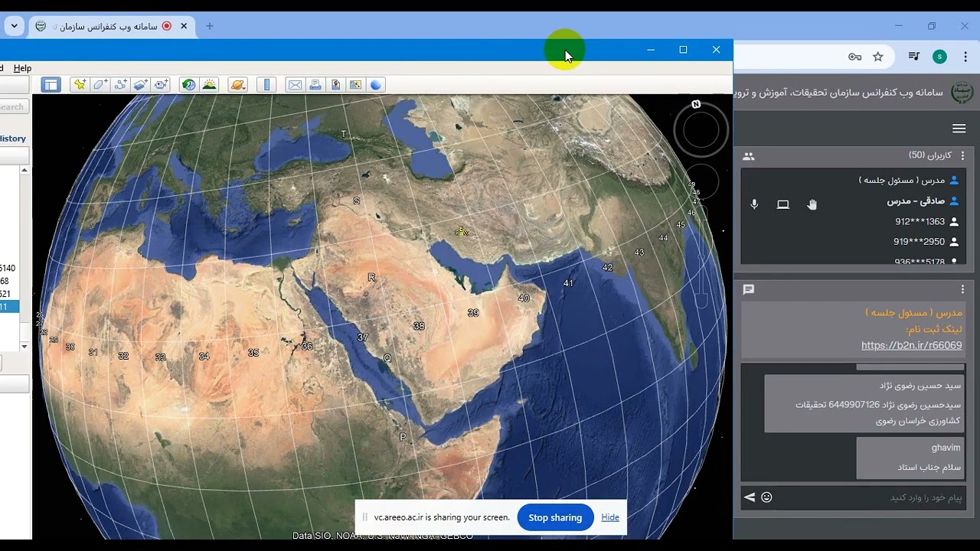Click the Record a Tour camera icon

161,85
